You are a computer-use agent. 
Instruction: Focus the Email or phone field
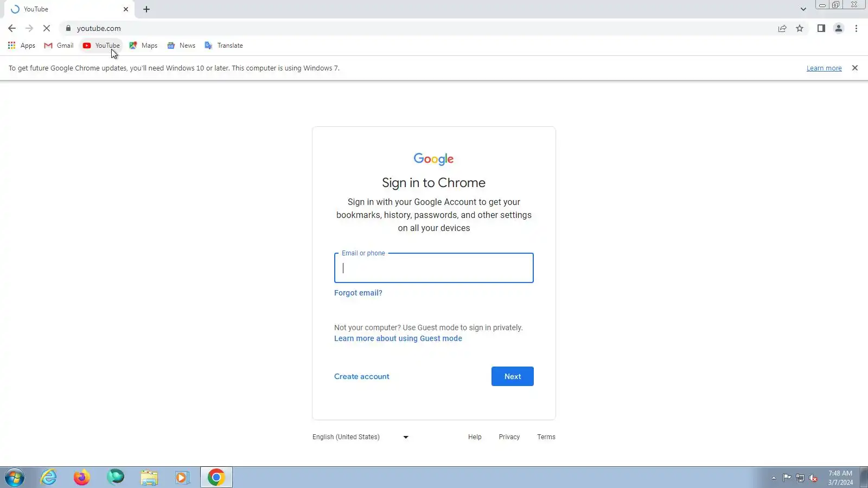[x=434, y=268]
